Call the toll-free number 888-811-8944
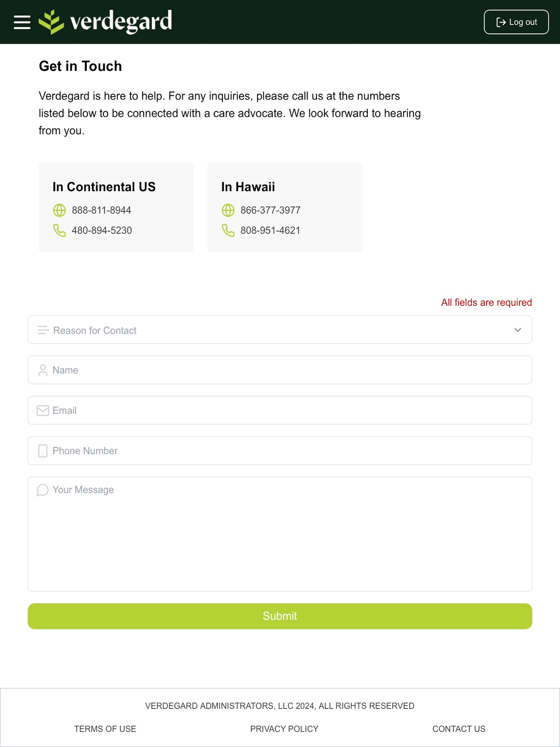This screenshot has height=747, width=560. tap(101, 210)
